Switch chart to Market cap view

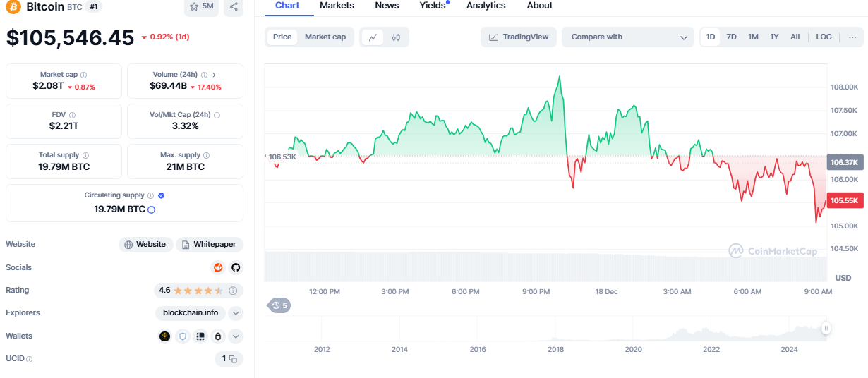coord(325,37)
